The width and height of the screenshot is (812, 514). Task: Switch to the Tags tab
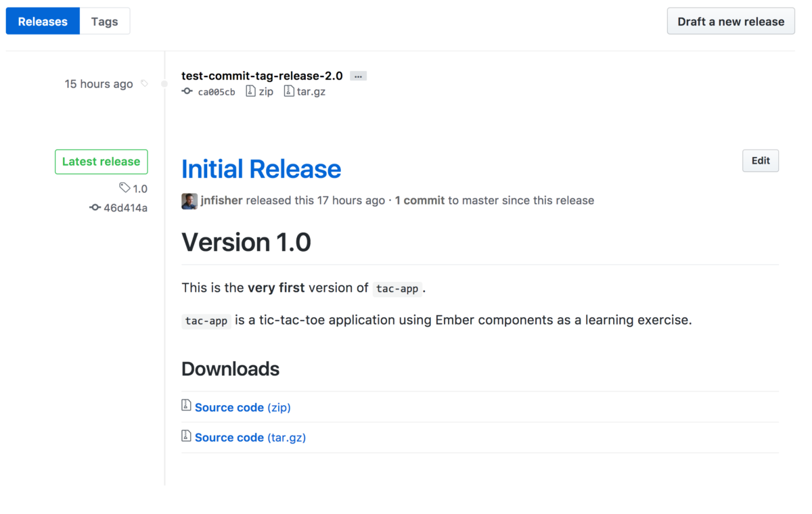[104, 21]
